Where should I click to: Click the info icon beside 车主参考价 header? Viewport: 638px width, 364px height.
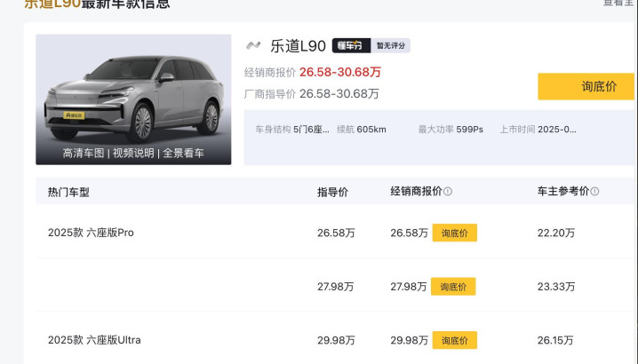594,192
